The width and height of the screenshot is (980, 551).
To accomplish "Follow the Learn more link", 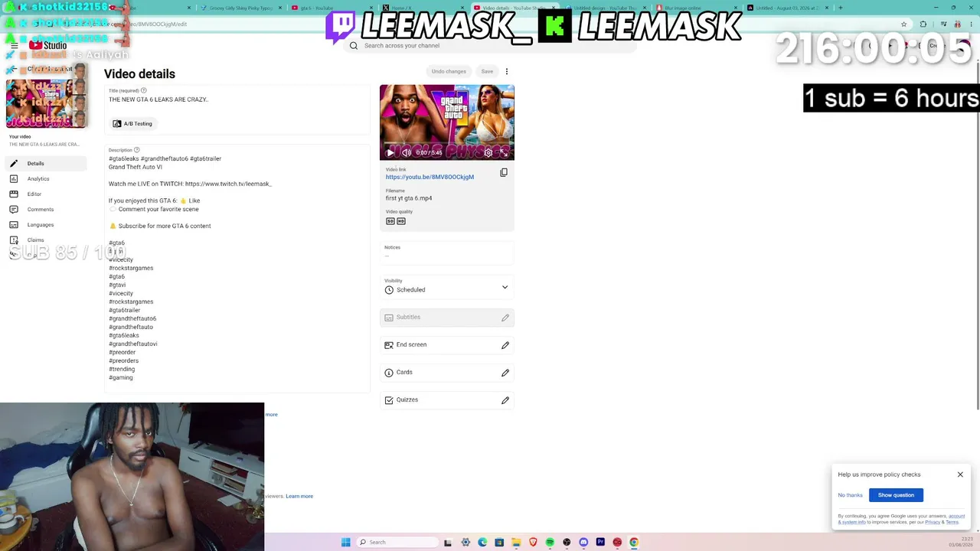I will click(x=299, y=496).
